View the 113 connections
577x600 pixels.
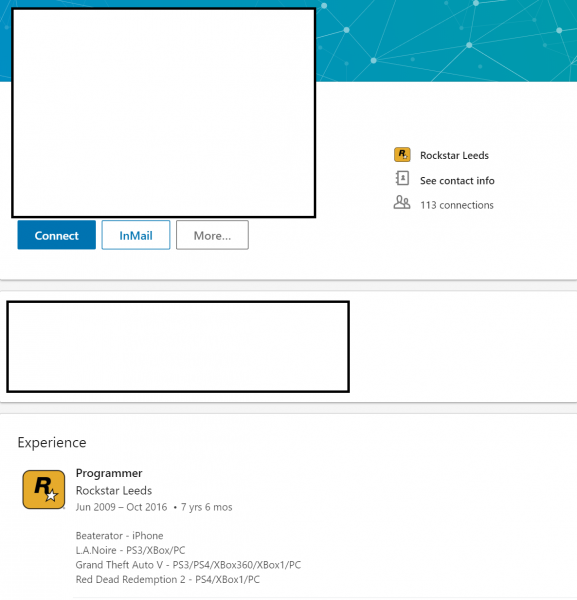point(457,205)
